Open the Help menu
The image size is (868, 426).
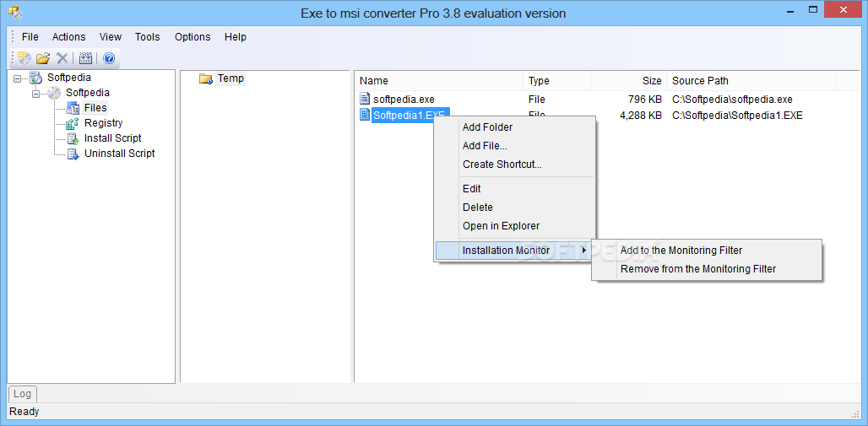tap(236, 37)
